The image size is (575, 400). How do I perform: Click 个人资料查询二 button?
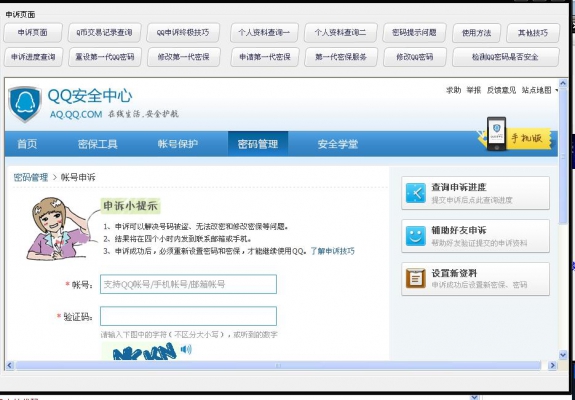[x=340, y=33]
